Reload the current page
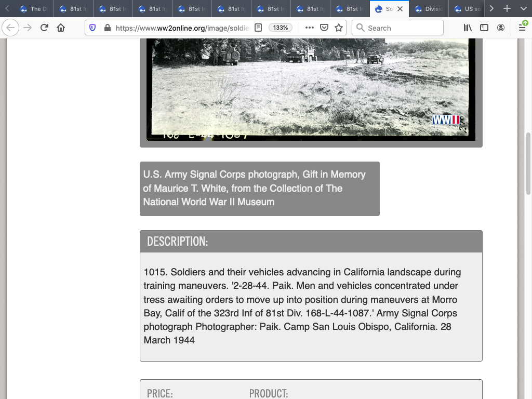Image resolution: width=532 pixels, height=399 pixels. coord(44,28)
